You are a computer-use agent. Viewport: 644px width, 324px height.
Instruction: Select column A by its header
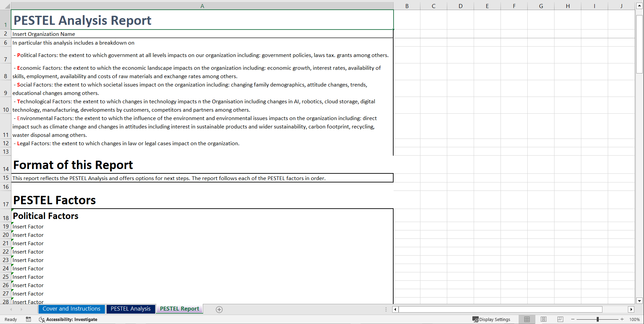tap(202, 5)
